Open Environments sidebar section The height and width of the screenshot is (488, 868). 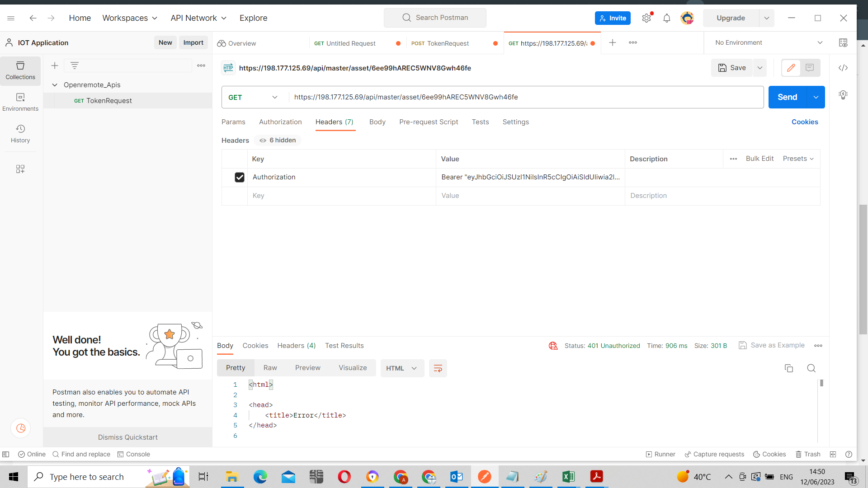click(x=20, y=102)
